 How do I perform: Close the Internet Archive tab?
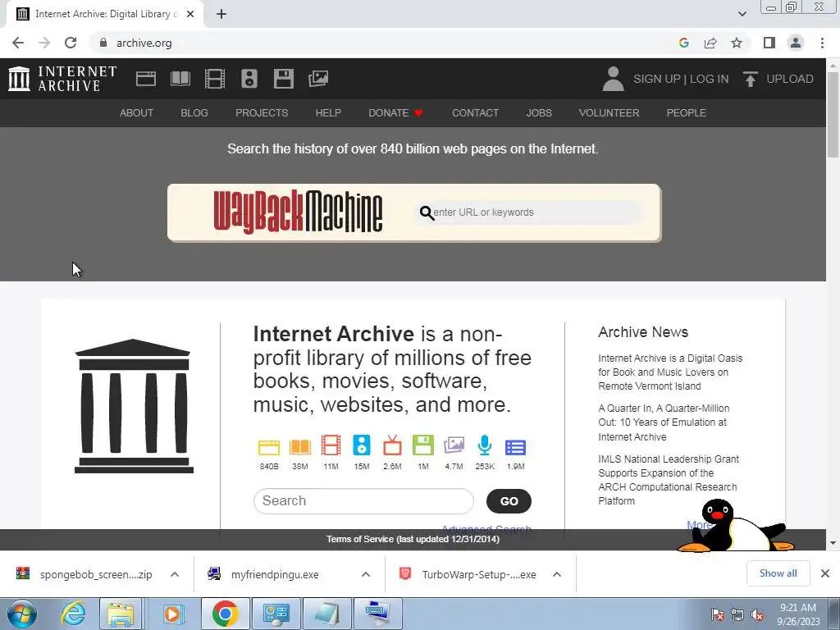190,14
